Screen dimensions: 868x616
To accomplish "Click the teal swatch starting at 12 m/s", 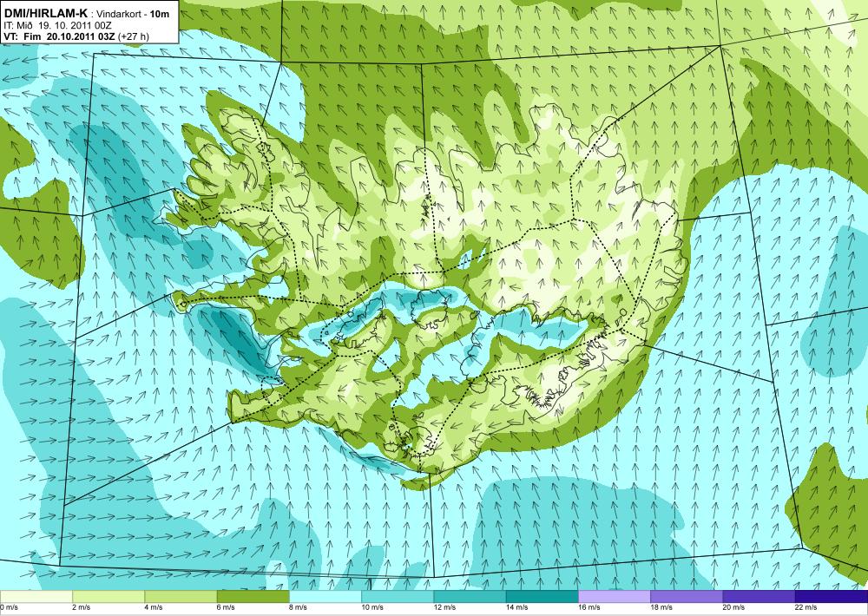I will [470, 597].
